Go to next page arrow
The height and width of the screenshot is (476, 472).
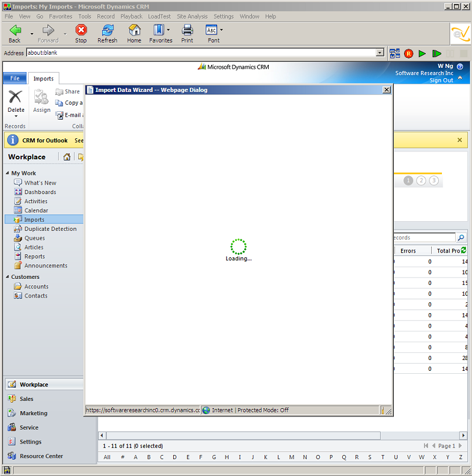click(461, 445)
